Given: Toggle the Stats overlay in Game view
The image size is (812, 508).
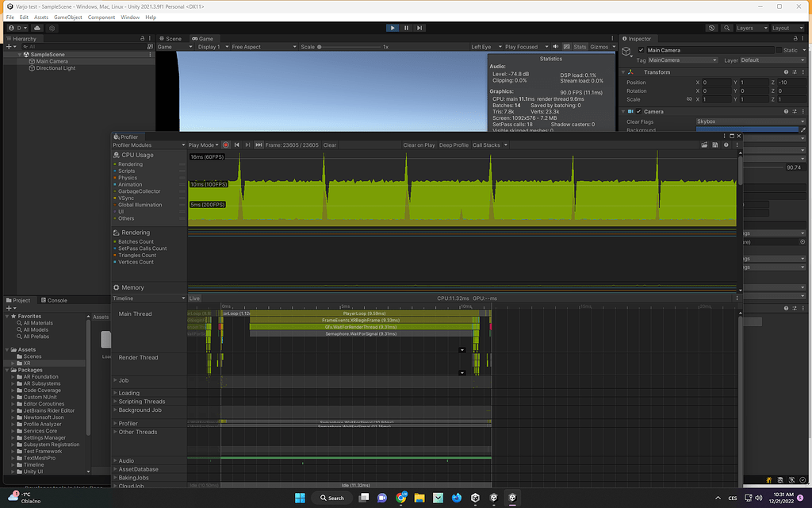Looking at the screenshot, I should [x=579, y=46].
